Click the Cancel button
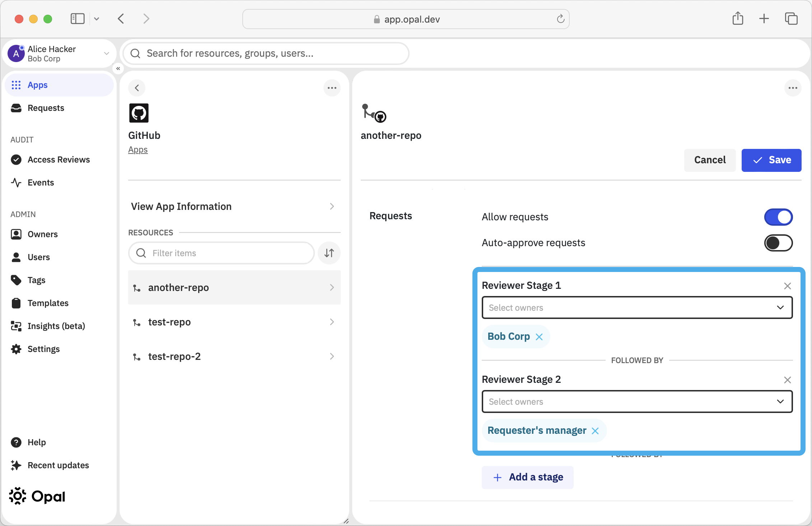The image size is (812, 526). click(x=710, y=160)
